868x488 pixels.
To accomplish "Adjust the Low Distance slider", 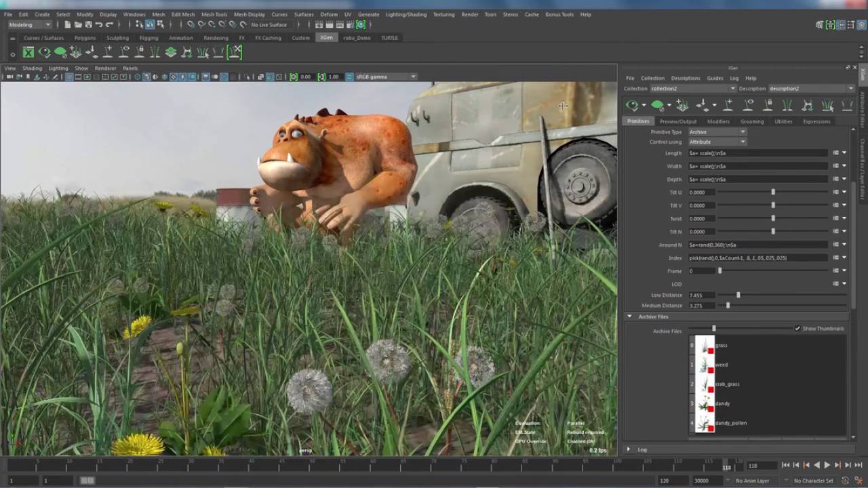I will pyautogui.click(x=738, y=296).
